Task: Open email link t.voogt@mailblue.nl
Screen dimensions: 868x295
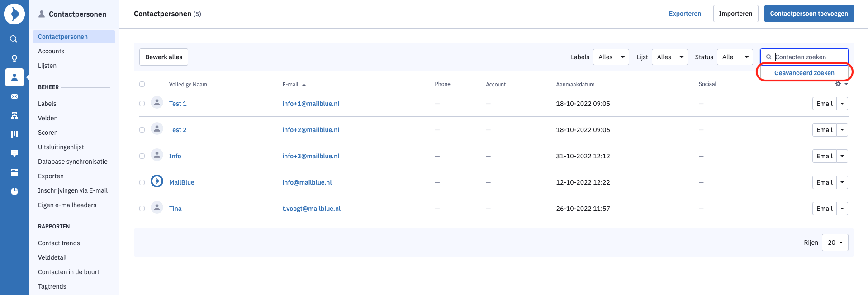Action: 311,209
